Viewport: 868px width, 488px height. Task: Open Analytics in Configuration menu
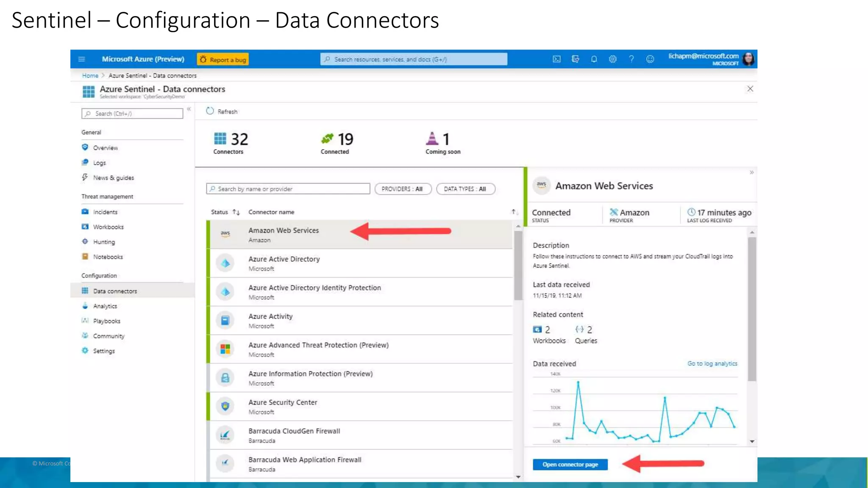pyautogui.click(x=105, y=306)
